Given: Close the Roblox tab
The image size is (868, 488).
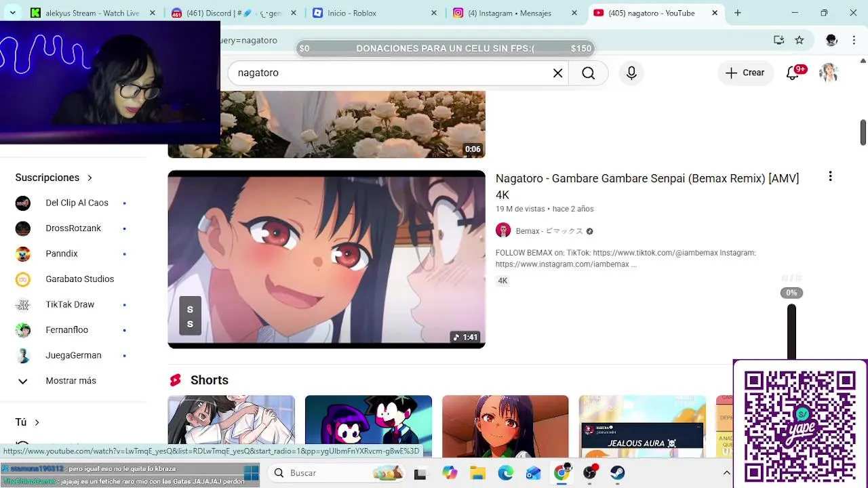Looking at the screenshot, I should click(433, 13).
